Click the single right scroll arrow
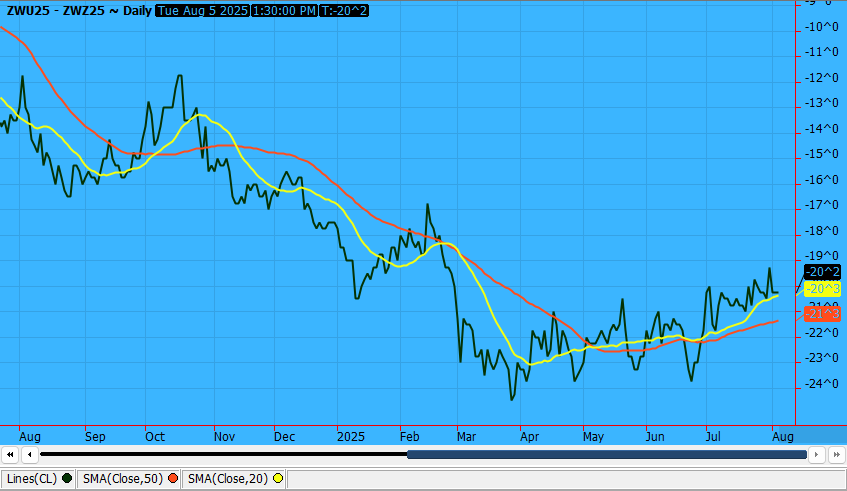This screenshot has height=491, width=847. coord(818,455)
